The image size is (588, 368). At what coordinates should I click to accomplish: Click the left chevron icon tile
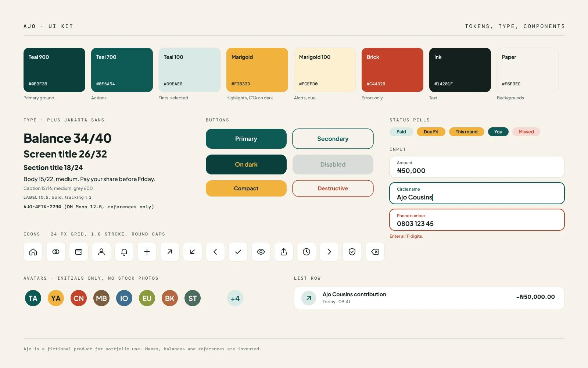pos(215,252)
